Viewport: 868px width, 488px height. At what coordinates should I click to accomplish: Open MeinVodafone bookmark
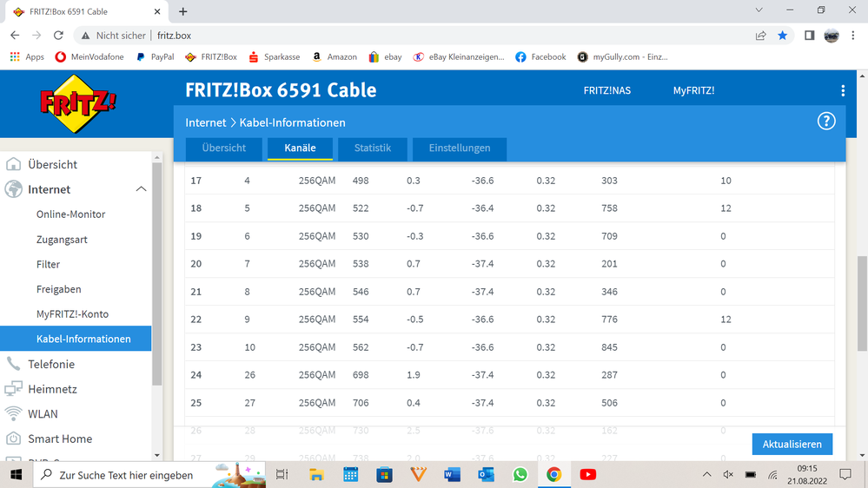click(x=89, y=57)
